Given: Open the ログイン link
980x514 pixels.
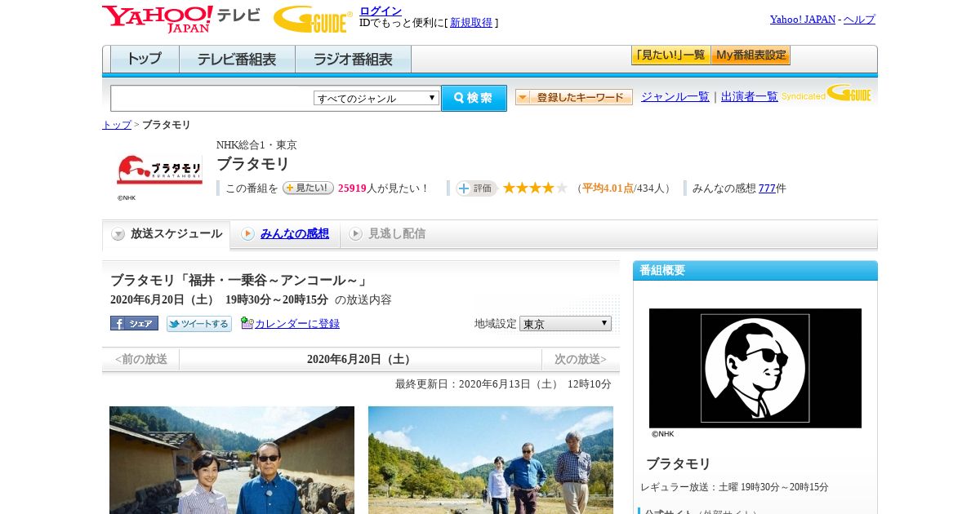Looking at the screenshot, I should coord(381,11).
